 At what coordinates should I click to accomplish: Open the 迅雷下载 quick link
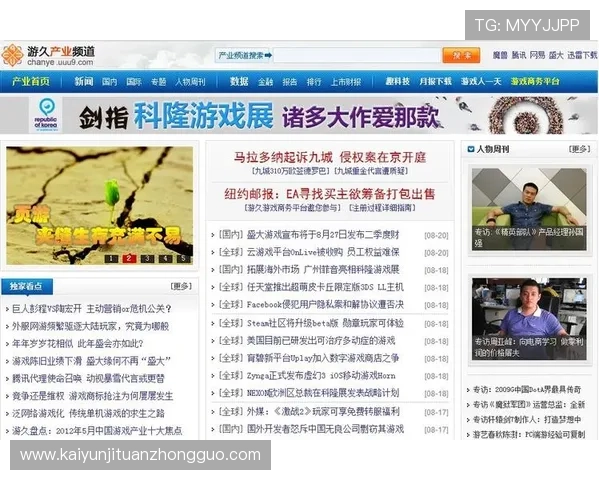[x=582, y=55]
